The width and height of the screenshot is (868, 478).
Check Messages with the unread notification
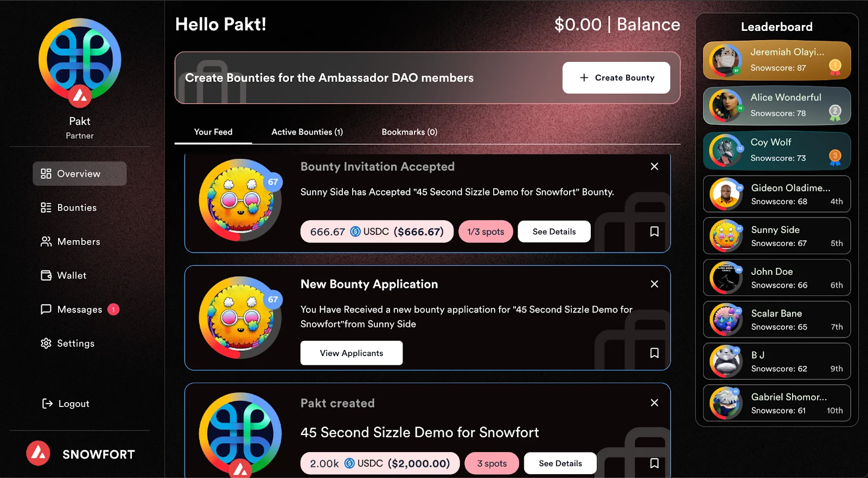[79, 309]
